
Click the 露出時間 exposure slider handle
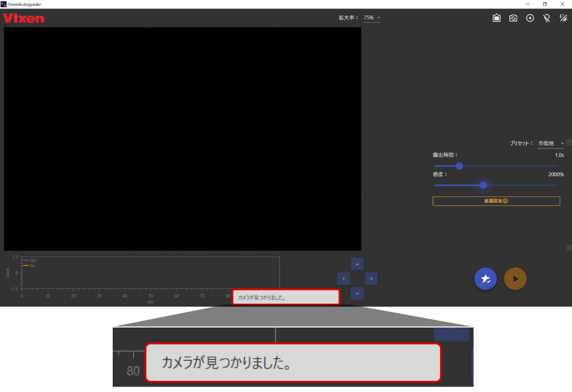click(x=459, y=166)
